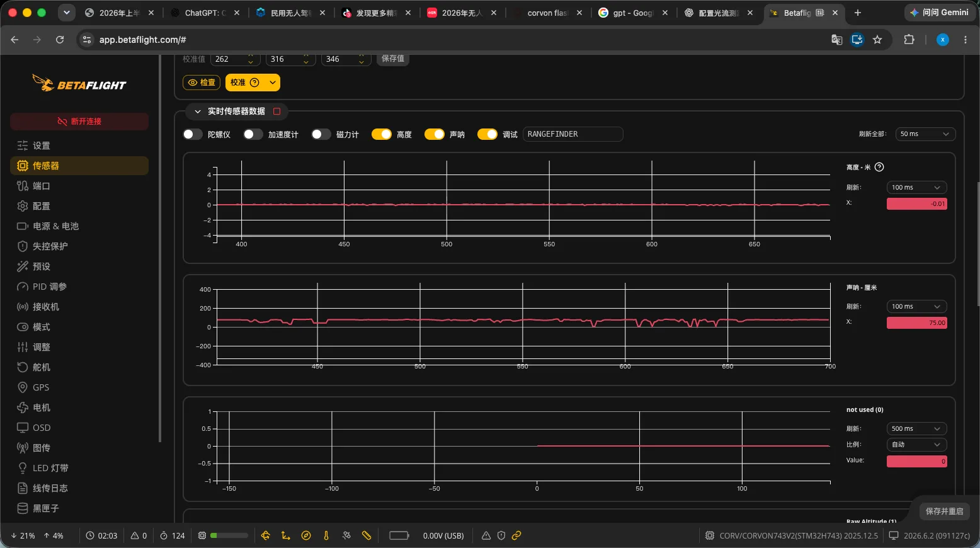Viewport: 980px width, 548px height.
Task: Switch off the 调试 debug toggle
Action: click(x=487, y=134)
